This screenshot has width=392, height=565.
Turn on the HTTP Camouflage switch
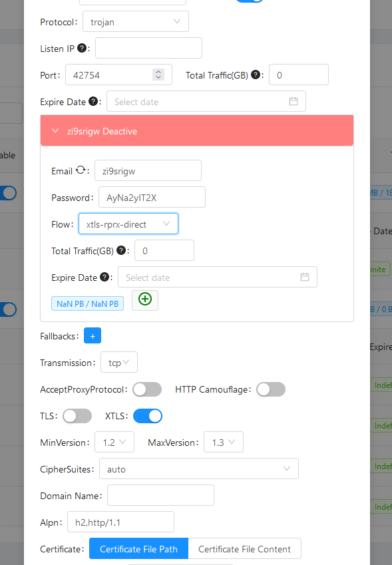271,389
